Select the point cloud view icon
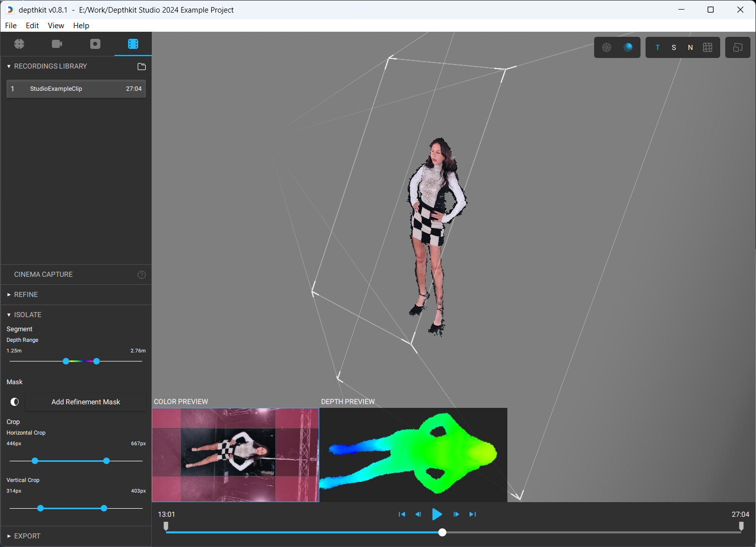The height and width of the screenshot is (547, 756). [x=607, y=47]
